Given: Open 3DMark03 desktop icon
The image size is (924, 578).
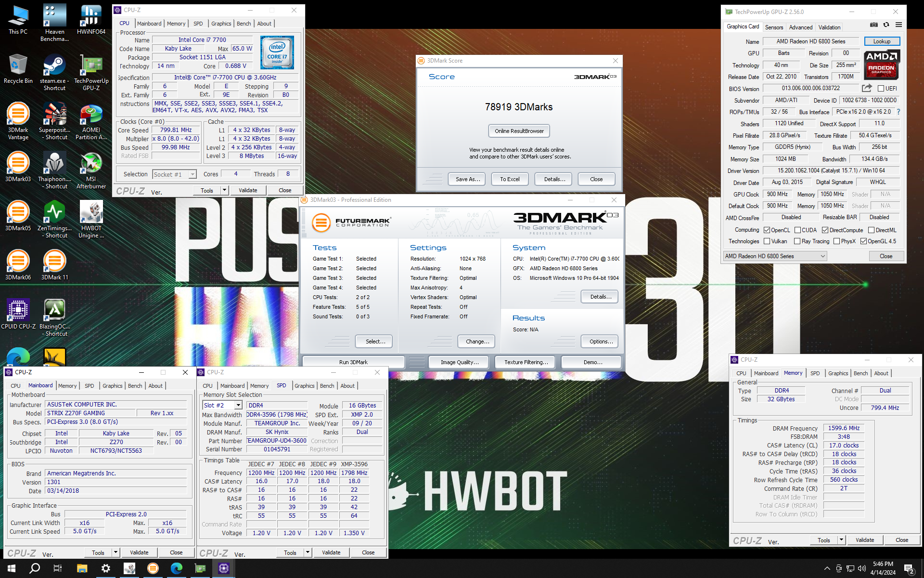Looking at the screenshot, I should pos(18,167).
